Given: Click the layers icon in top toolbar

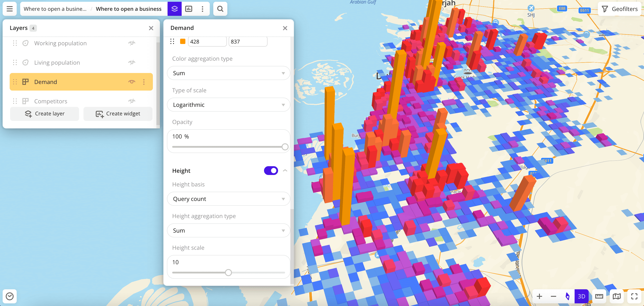Looking at the screenshot, I should [174, 9].
